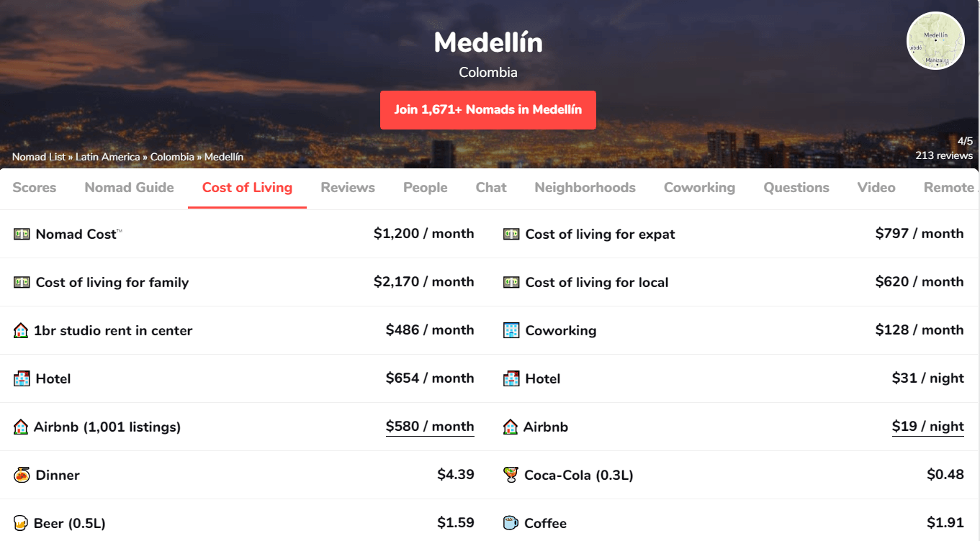Click the Nomad Cost money icon

pyautogui.click(x=22, y=234)
